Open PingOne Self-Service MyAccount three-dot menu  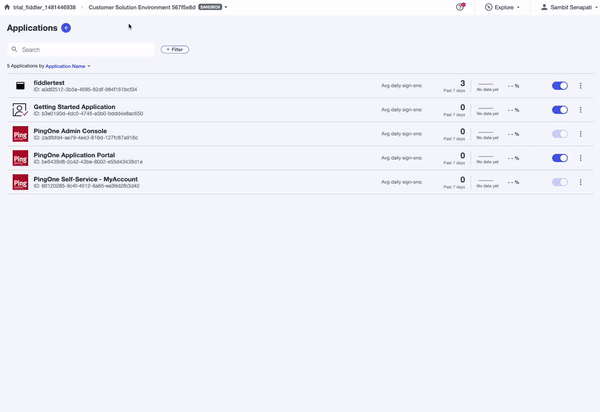tap(580, 182)
